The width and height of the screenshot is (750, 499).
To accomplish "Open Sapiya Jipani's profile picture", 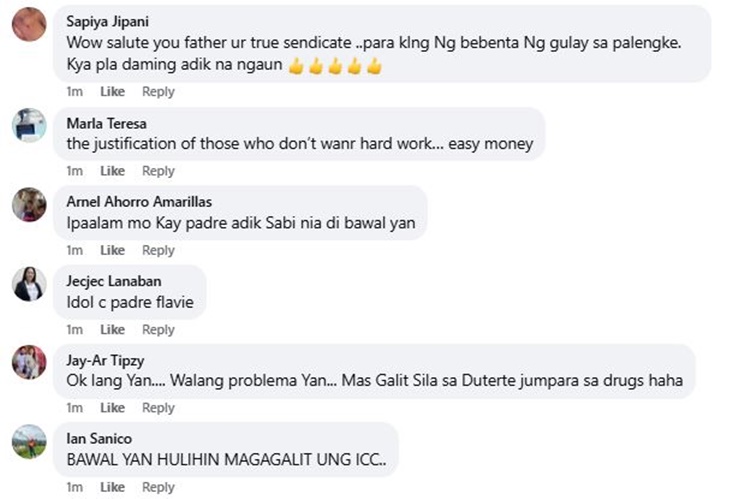I will 29,24.
